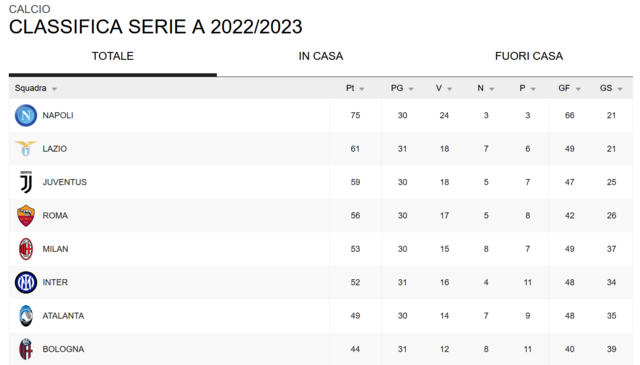Sort by GS column arrow
This screenshot has width=640, height=365.
click(x=620, y=89)
